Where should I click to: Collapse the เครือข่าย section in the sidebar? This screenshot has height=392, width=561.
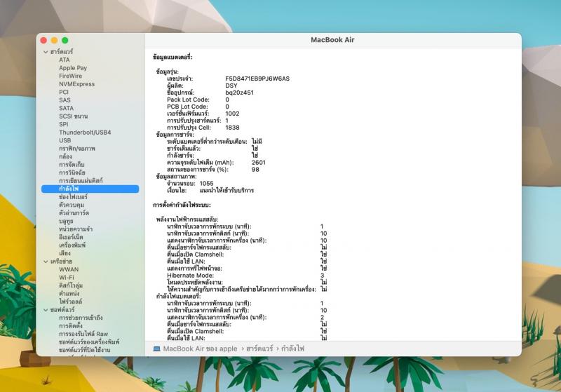pyautogui.click(x=46, y=261)
